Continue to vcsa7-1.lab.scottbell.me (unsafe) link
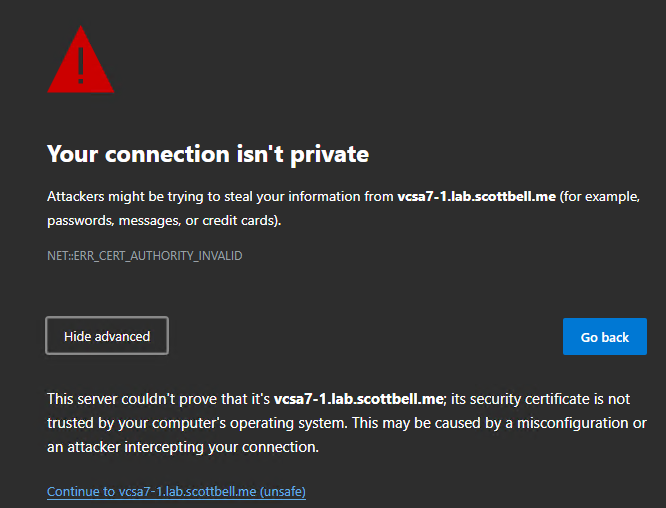Image resolution: width=666 pixels, height=508 pixels. 176,492
